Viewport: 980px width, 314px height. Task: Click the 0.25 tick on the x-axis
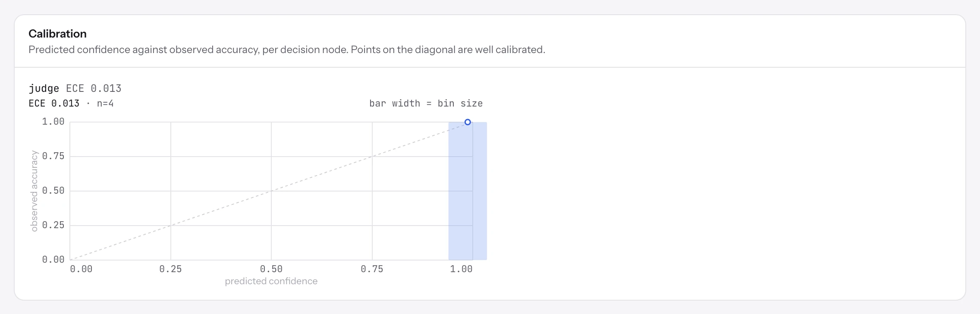pos(170,269)
